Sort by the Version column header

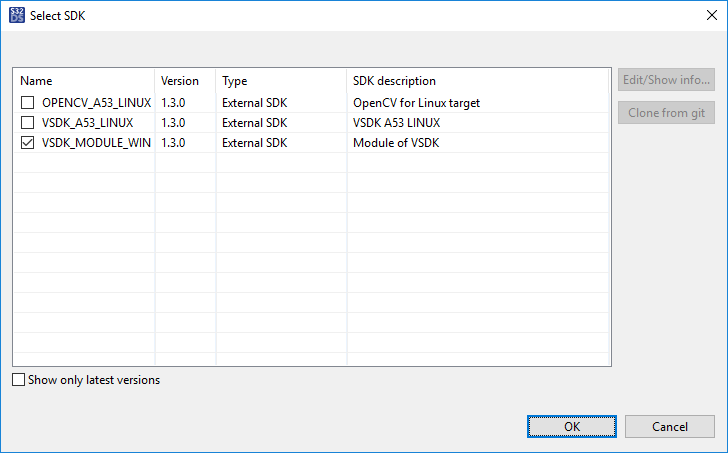[185, 81]
